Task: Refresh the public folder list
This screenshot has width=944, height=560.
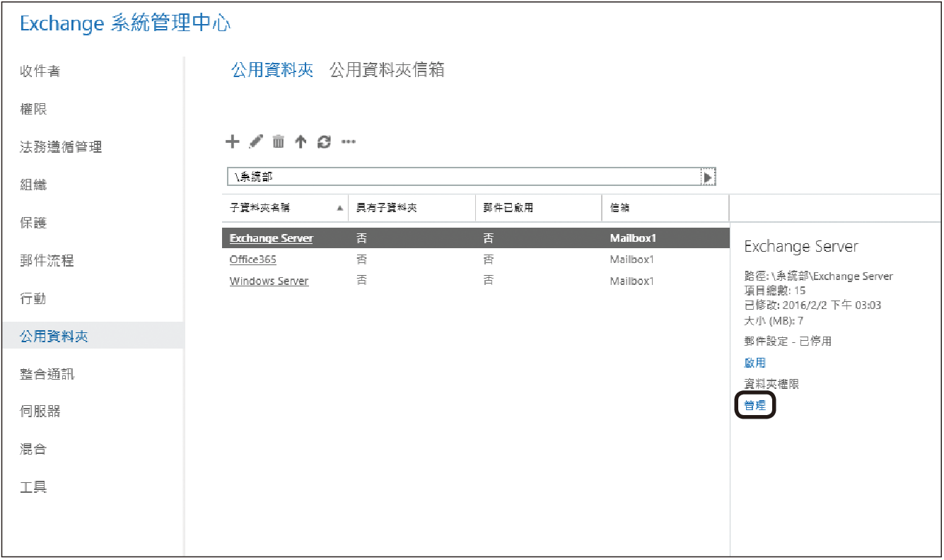Action: pos(324,142)
